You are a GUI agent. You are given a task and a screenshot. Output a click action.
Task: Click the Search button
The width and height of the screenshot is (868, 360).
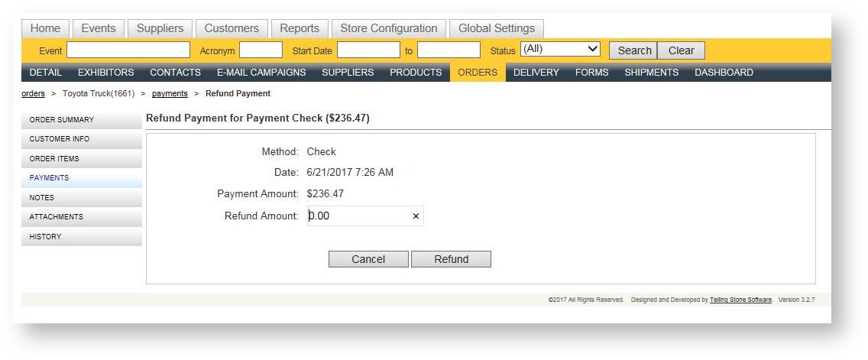click(634, 50)
